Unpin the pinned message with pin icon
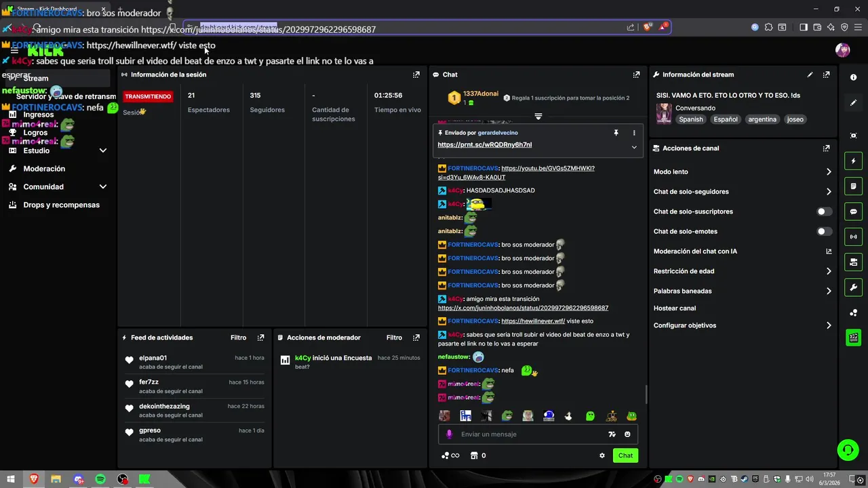 click(x=616, y=133)
